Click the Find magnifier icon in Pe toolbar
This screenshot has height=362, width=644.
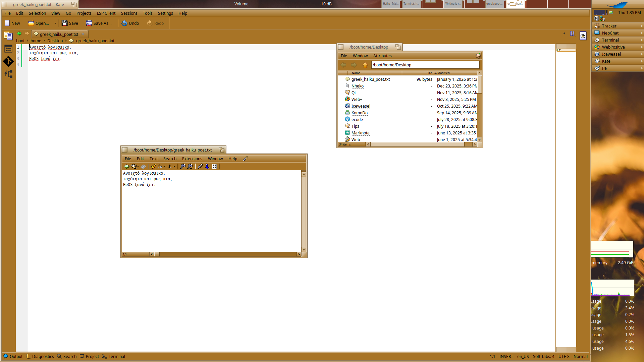(182, 166)
